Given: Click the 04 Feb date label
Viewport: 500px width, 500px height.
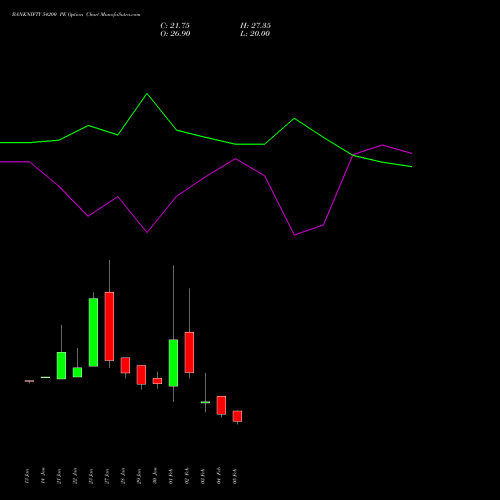Looking at the screenshot, I should click(x=219, y=475).
